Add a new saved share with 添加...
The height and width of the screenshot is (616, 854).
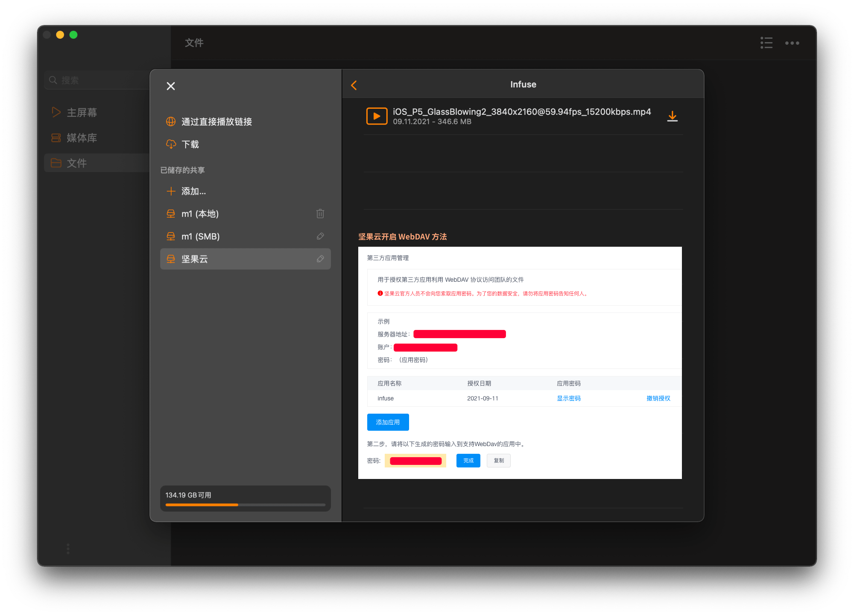point(245,191)
